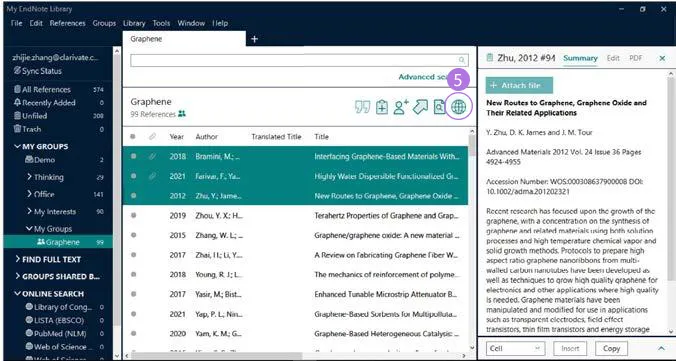676x361 pixels.
Task: Toggle read status dot for Zhu 2012
Action: [x=133, y=195]
